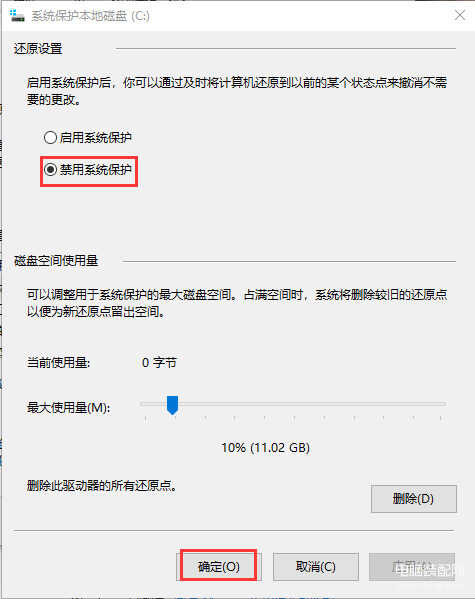
Task: Cancel with the 取消(C) button
Action: click(x=316, y=566)
